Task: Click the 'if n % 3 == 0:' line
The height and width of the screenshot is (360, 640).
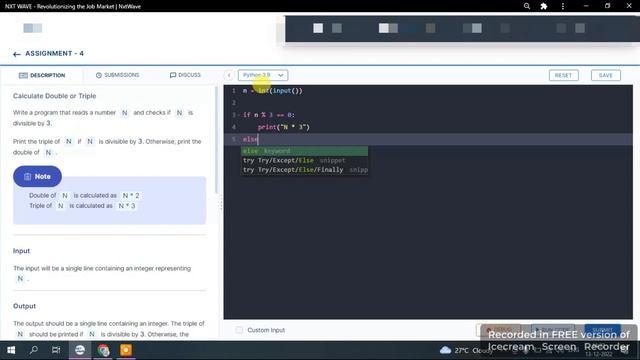Action: click(269, 115)
